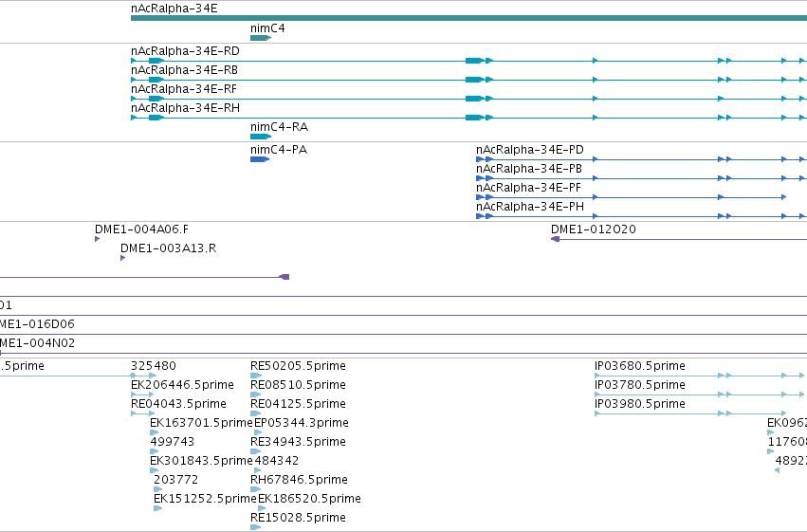Screen dimensions: 807x532
Task: Select the DME1-012O20 clone arrowhead
Action: pos(556,239)
